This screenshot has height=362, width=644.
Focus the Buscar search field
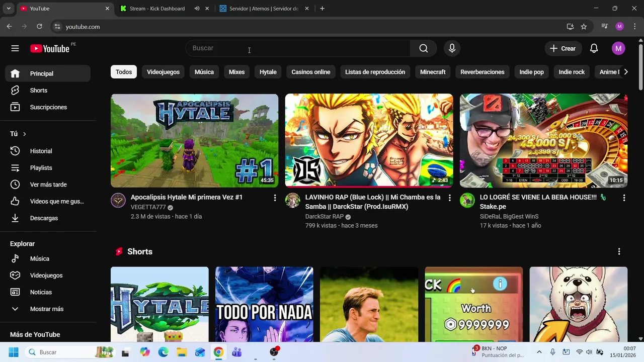pyautogui.click(x=298, y=48)
